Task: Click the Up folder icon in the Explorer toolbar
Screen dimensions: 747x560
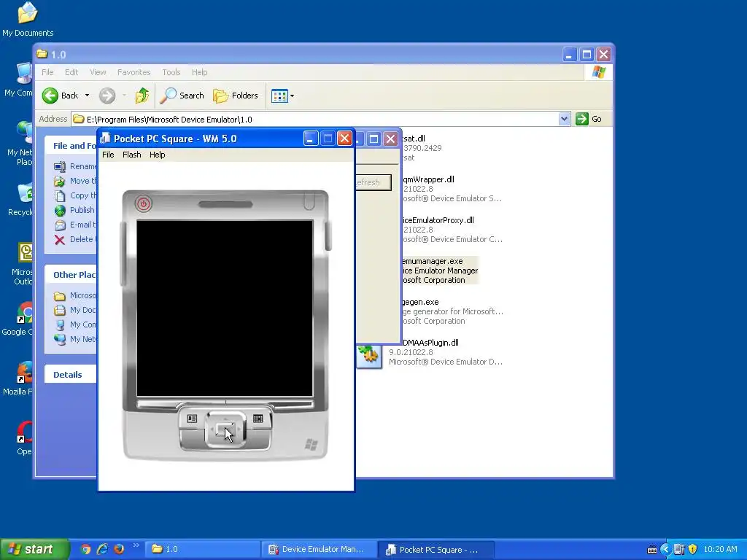Action: (142, 96)
